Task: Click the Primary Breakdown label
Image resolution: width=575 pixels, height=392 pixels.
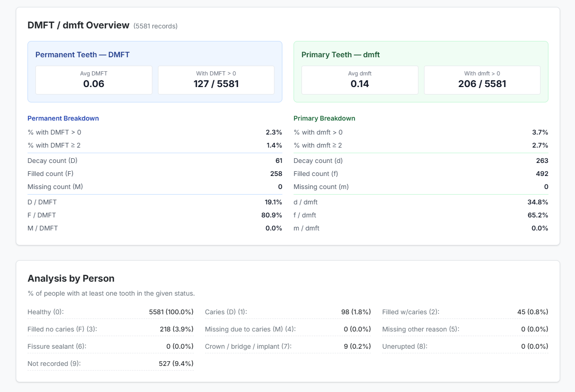Action: point(324,118)
